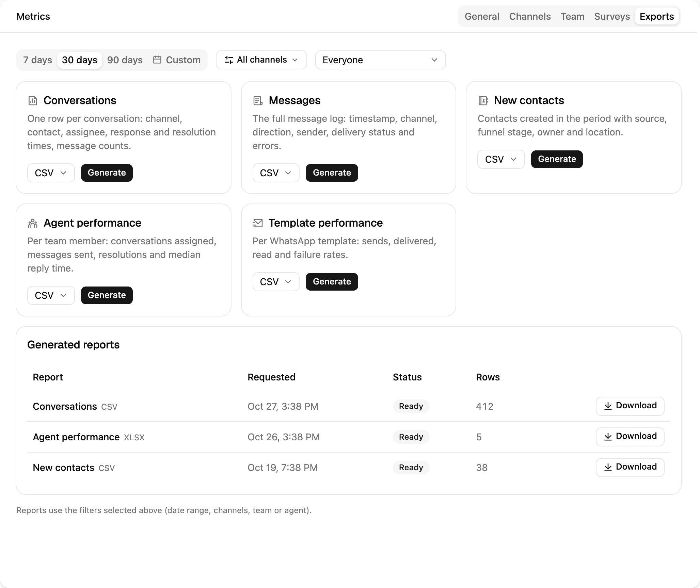700x588 pixels.
Task: Click the Ready status of Conversations report
Action: [411, 406]
